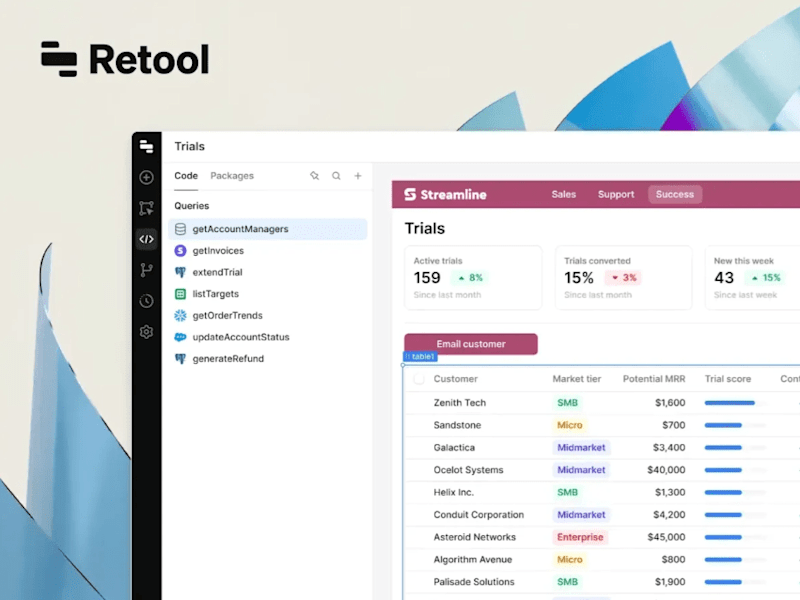The image size is (800, 600).
Task: Click the Email customer button
Action: pyautogui.click(x=470, y=344)
